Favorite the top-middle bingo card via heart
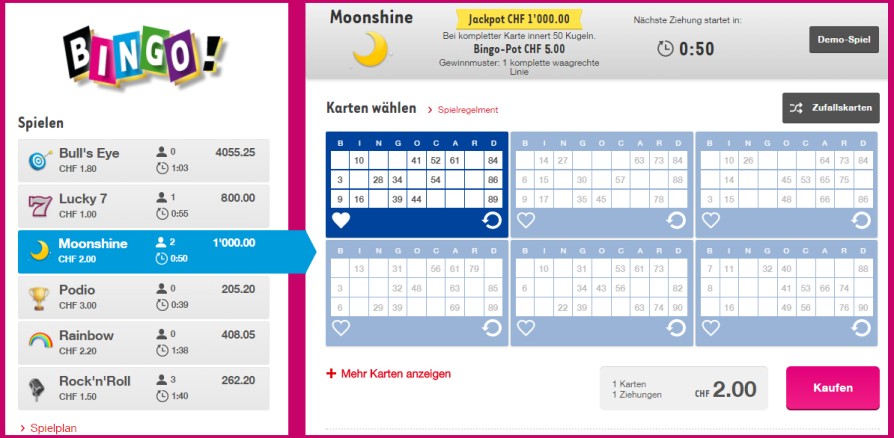This screenshot has height=438, width=894. point(525,221)
